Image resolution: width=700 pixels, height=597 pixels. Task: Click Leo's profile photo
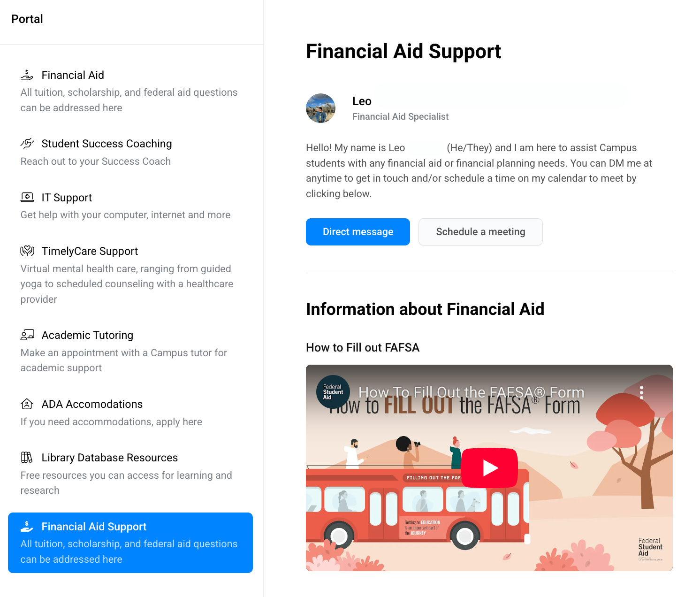click(320, 108)
